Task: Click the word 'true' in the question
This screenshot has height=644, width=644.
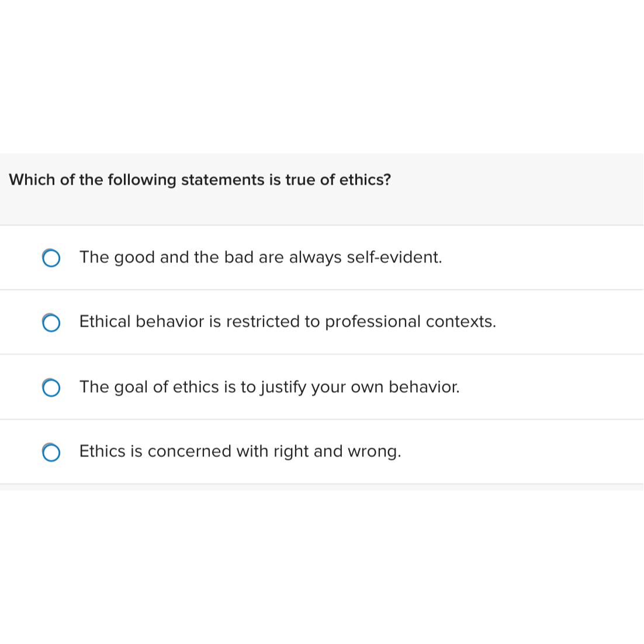Action: [300, 179]
